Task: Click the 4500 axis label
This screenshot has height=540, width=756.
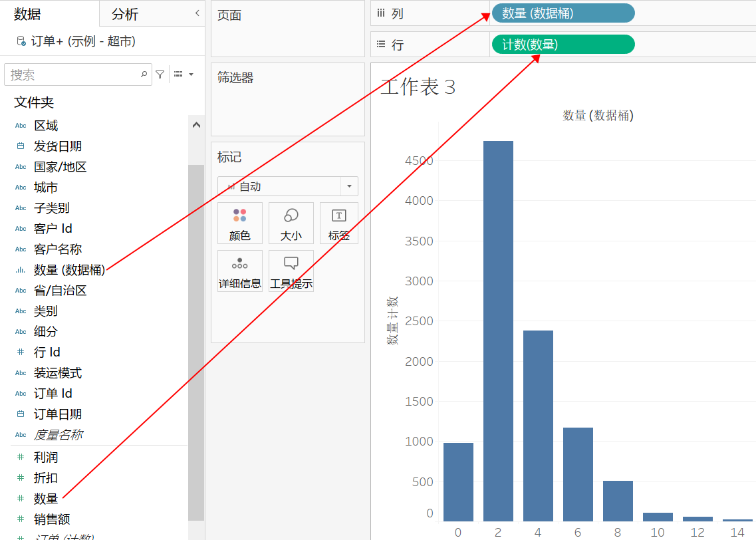Action: (419, 160)
